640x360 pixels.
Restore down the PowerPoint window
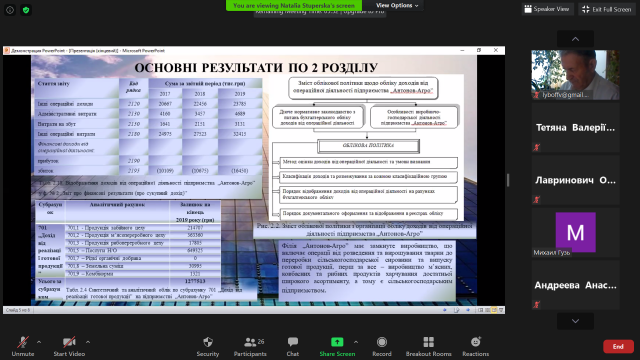point(479,50)
